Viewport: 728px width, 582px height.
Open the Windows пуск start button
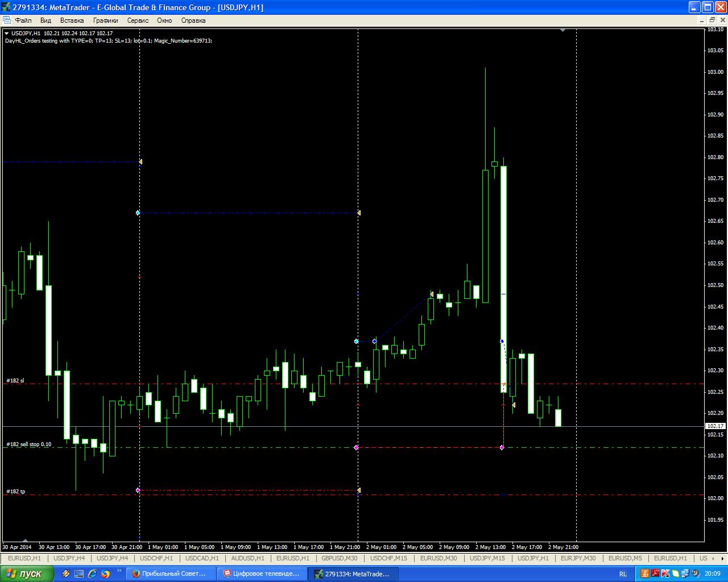pos(27,573)
